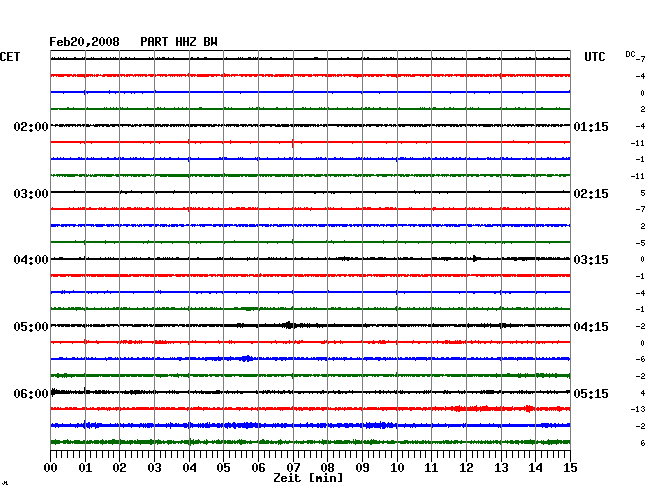The image size is (650, 494).
Task: Click the 04:00 CET time label
Action: tap(31, 260)
